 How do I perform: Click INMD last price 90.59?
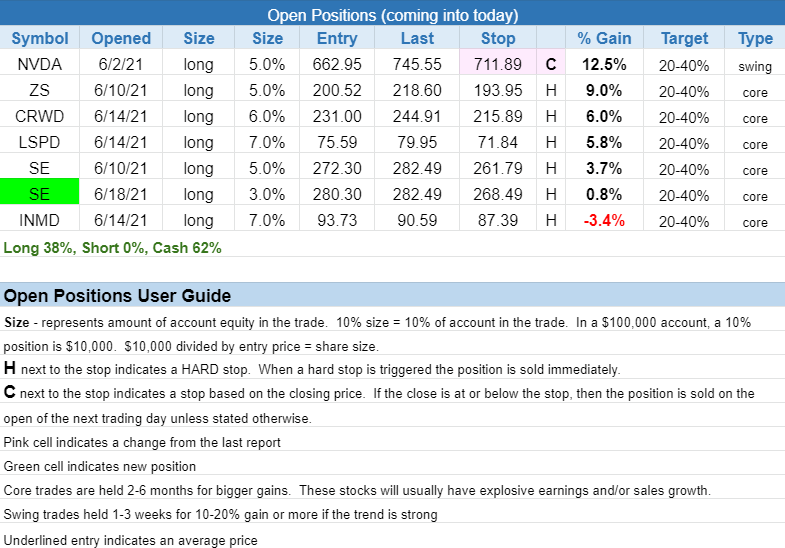click(x=417, y=220)
